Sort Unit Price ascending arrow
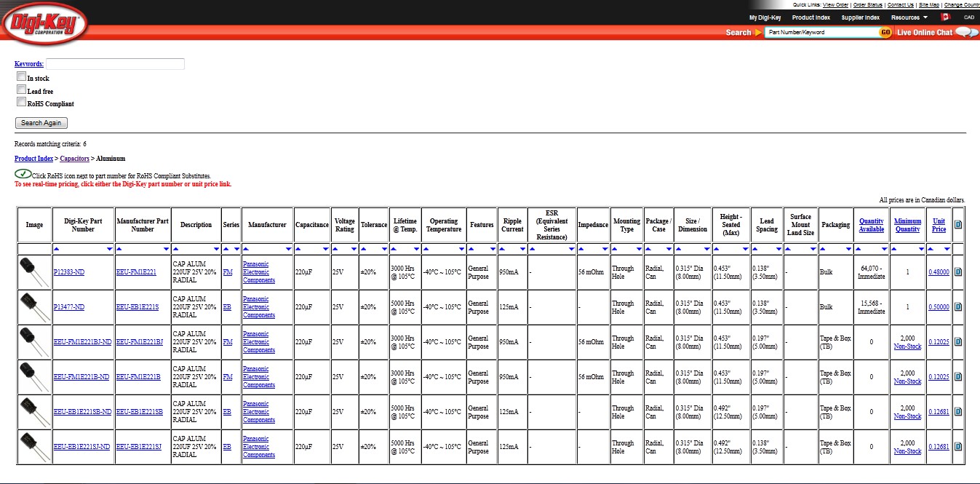The image size is (980, 484). [x=932, y=249]
